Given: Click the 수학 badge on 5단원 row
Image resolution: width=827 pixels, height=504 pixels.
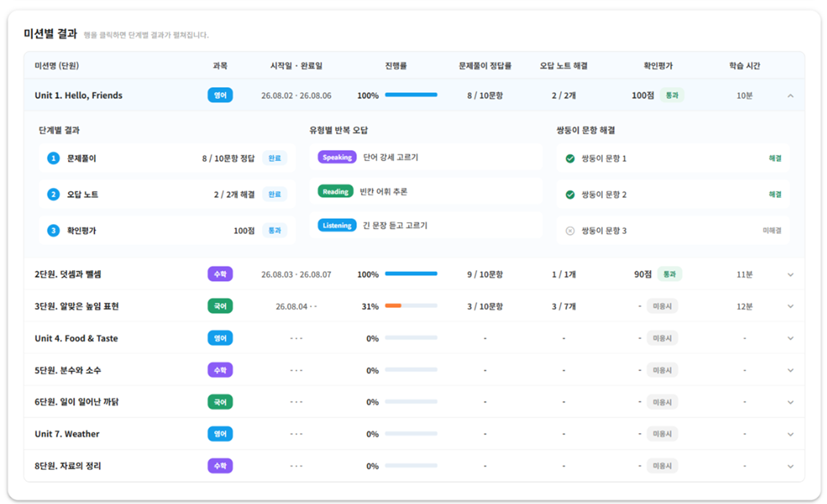Looking at the screenshot, I should coord(220,370).
